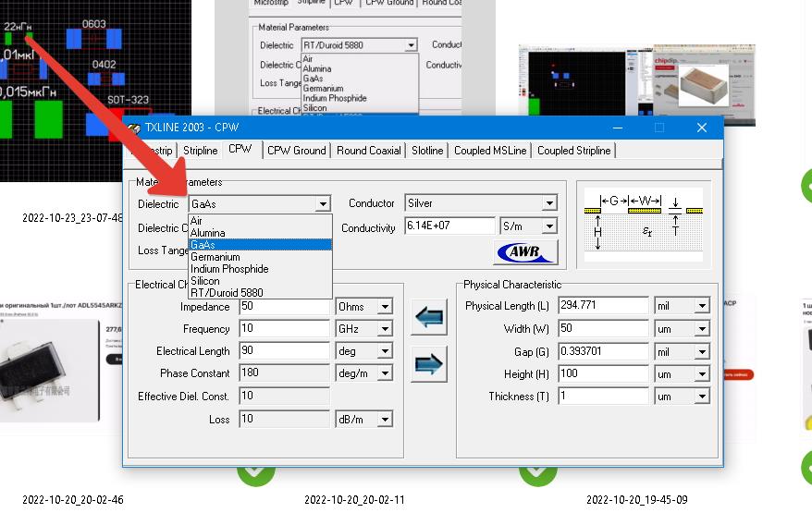Screen dimensions: 812x525
Task: Click file label 2022-10-20_19-45-09
Action: click(637, 500)
